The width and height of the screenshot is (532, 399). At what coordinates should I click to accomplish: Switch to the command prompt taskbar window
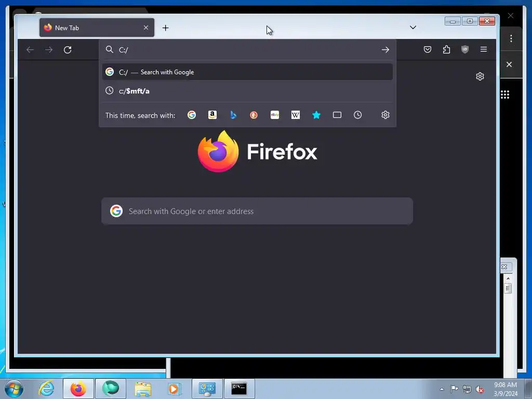coord(239,389)
